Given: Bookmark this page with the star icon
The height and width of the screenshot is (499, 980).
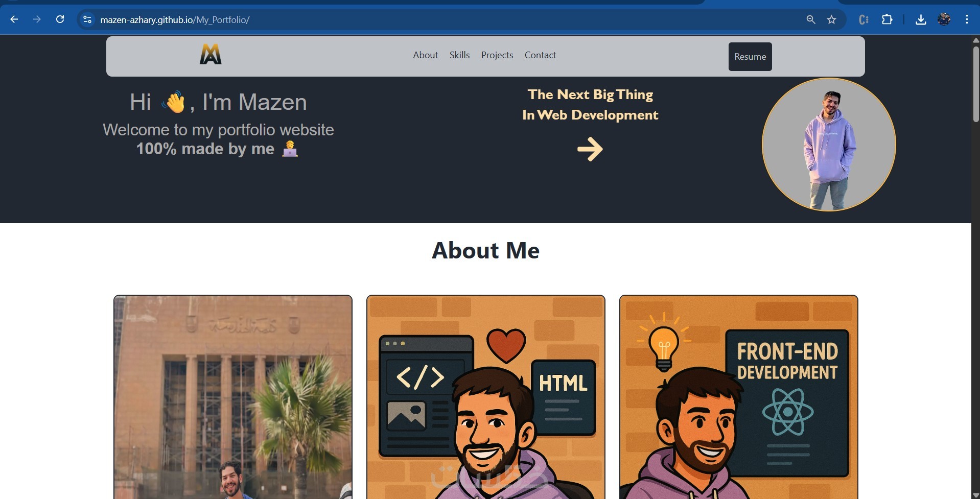Looking at the screenshot, I should pos(831,19).
